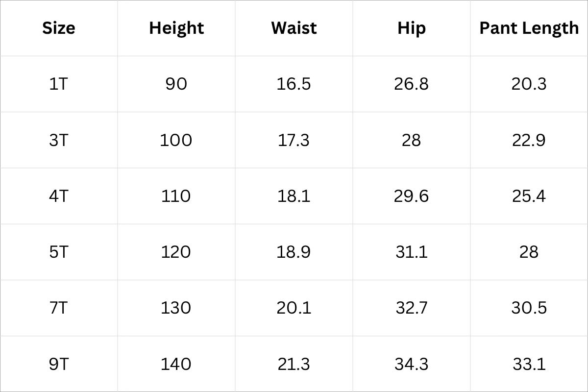
Task: Click the 1T size cell
Action: 59,84
